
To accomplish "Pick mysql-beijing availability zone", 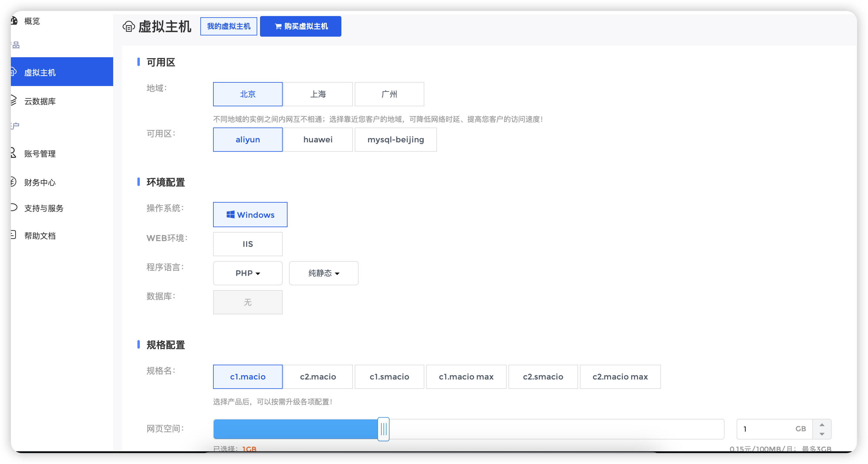I will click(x=396, y=140).
